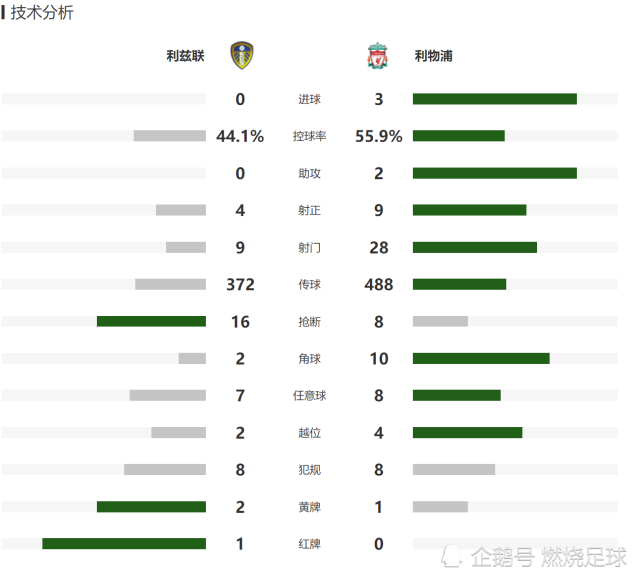Click the Liverpool club crest icon

[x=377, y=56]
